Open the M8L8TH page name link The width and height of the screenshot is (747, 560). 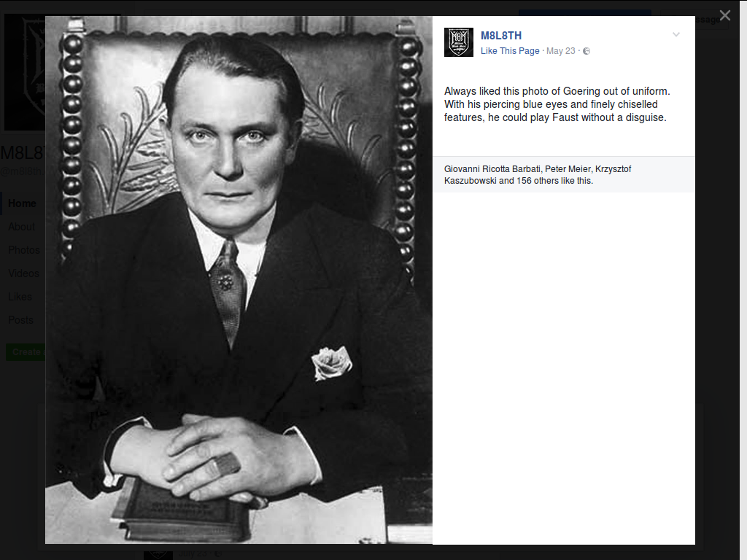tap(500, 36)
